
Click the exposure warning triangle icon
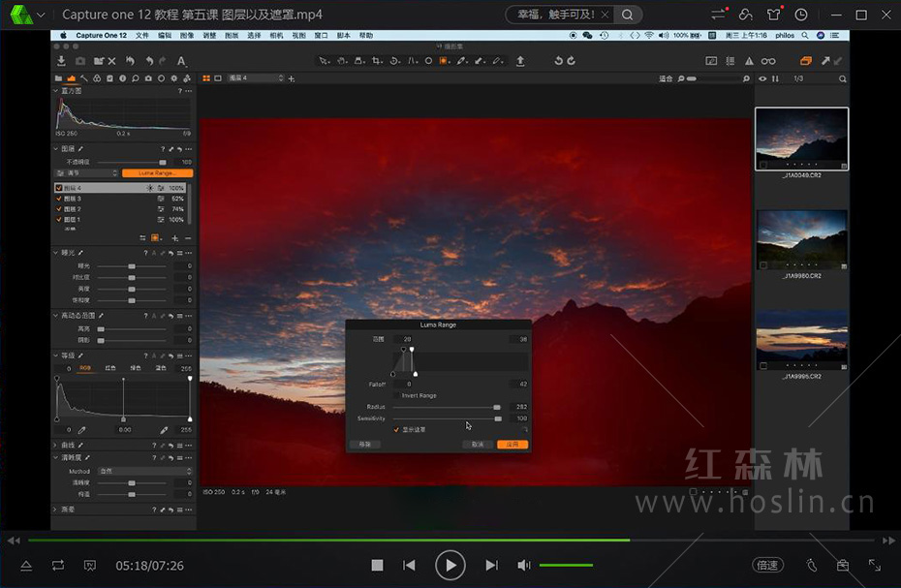click(749, 61)
